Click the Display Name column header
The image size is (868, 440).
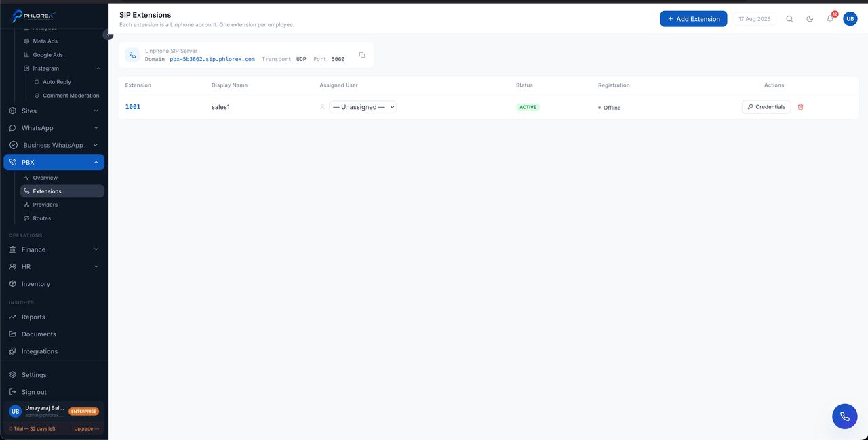(229, 85)
